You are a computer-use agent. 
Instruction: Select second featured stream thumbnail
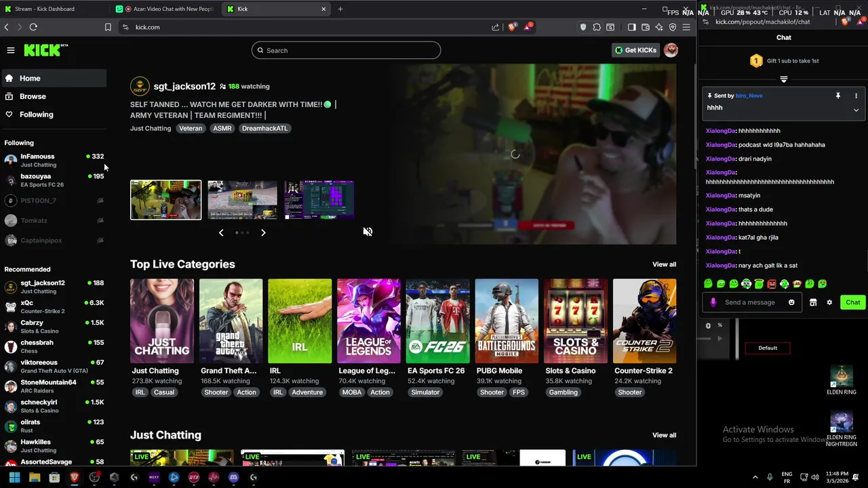tap(243, 200)
